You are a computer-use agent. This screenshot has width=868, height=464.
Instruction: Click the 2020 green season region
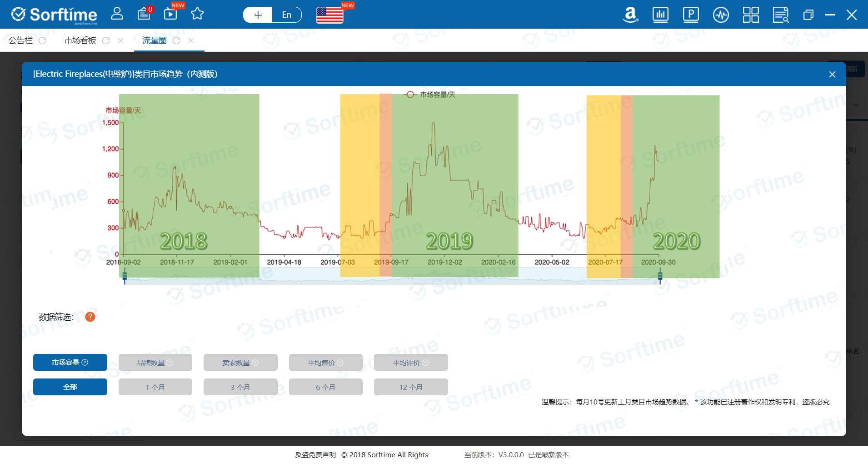[676, 187]
